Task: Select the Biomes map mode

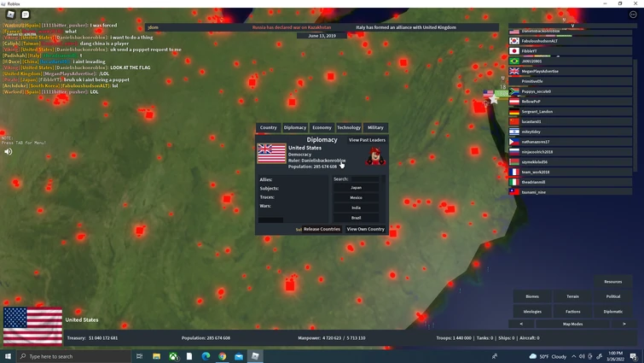Action: [532, 296]
